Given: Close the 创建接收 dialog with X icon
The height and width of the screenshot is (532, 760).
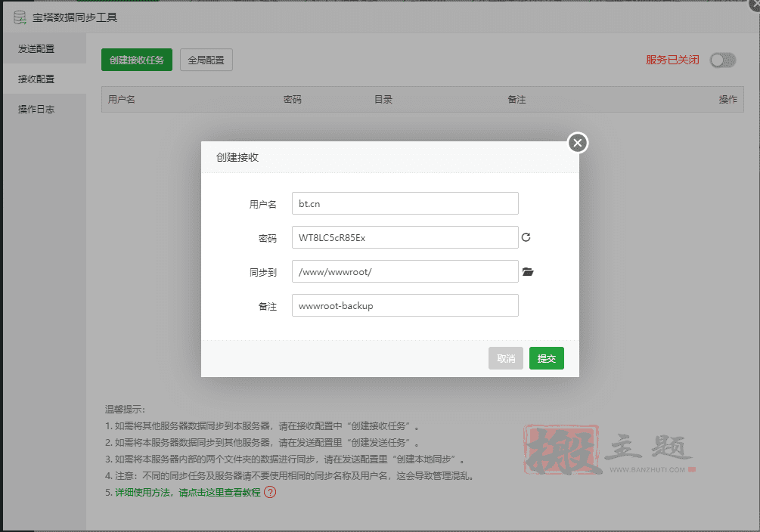Looking at the screenshot, I should pyautogui.click(x=577, y=143).
